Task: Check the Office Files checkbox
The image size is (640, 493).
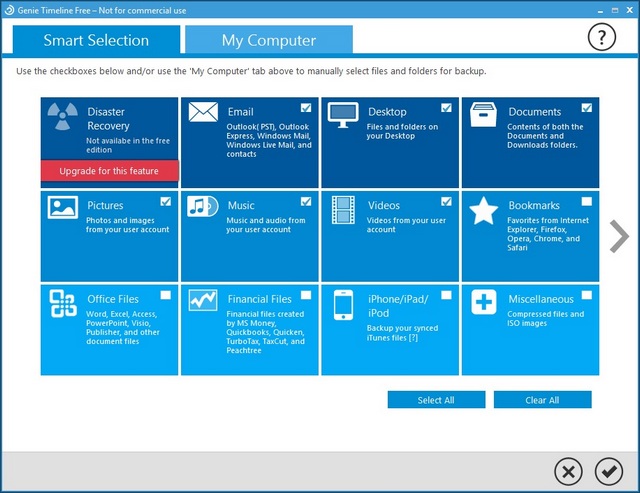Action: (165, 295)
